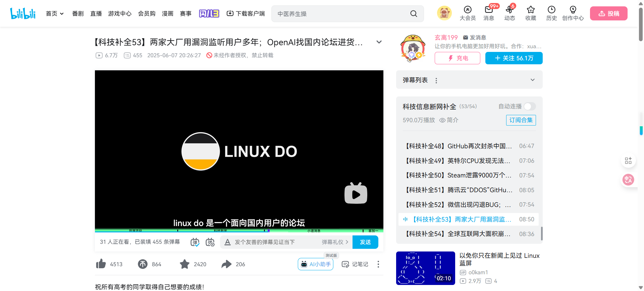This screenshot has width=644, height=291.
Task: Click 订阅合集 subscribe button
Action: coord(521,120)
